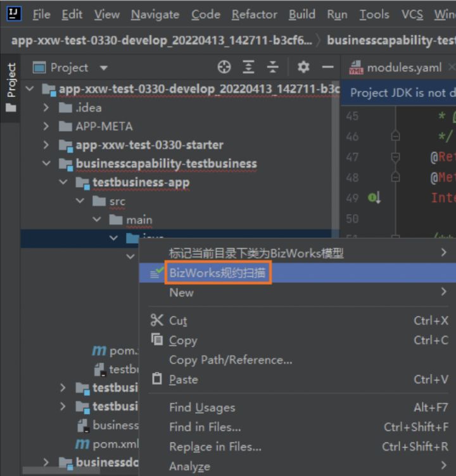Click the .idea folder icon
This screenshot has width=456, height=476.
coord(65,107)
